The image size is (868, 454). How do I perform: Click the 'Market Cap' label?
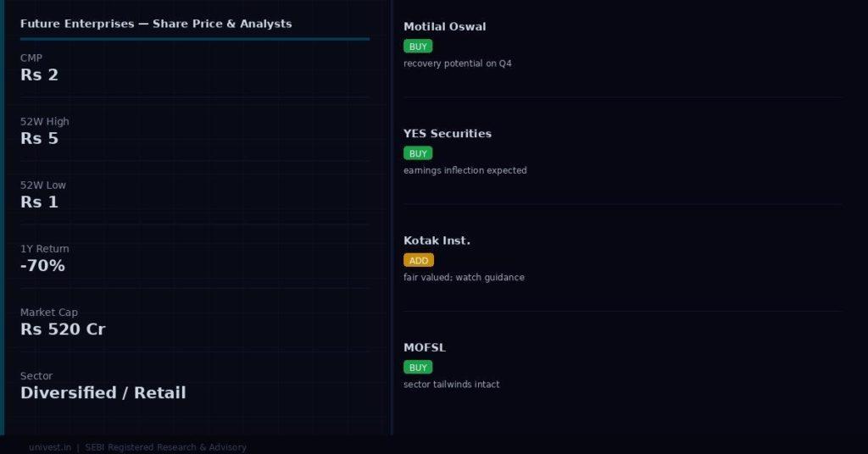pyautogui.click(x=49, y=313)
